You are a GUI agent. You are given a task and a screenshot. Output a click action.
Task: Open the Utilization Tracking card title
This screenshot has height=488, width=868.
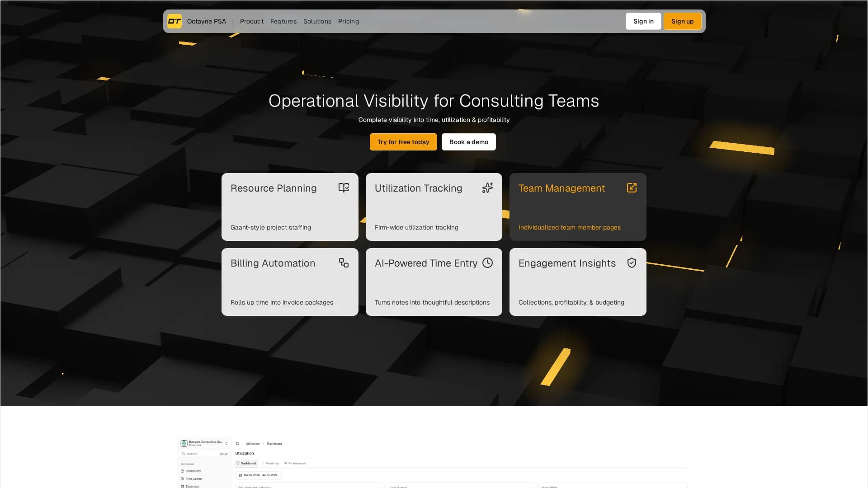418,188
